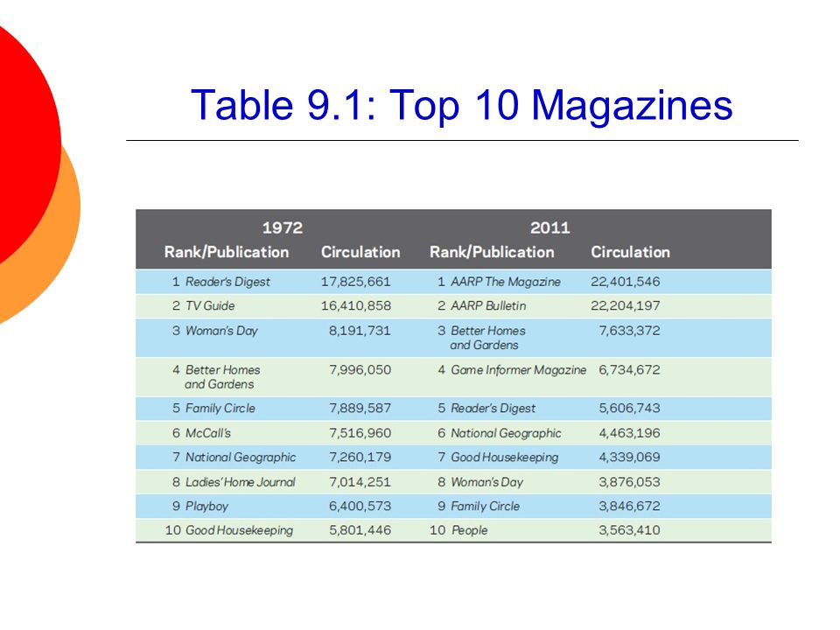840x630 pixels.
Task: Click circulation value 7,516,960
Action: click(360, 433)
